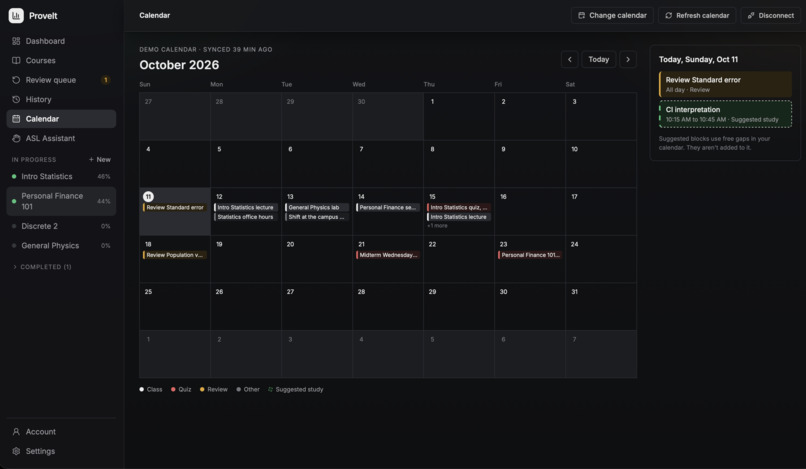Select October 20 day cell

pos(317,259)
